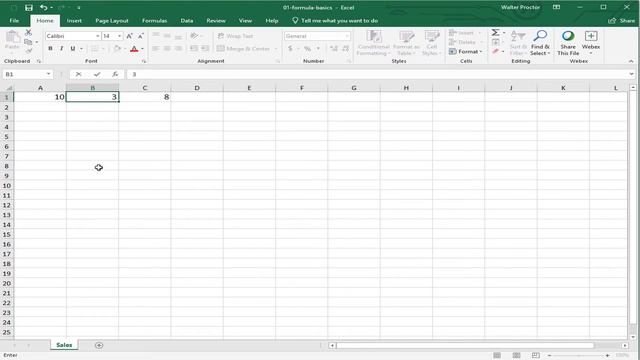Collapse the ribbon with the caret
Image resolution: width=640 pixels, height=360 pixels.
631,61
